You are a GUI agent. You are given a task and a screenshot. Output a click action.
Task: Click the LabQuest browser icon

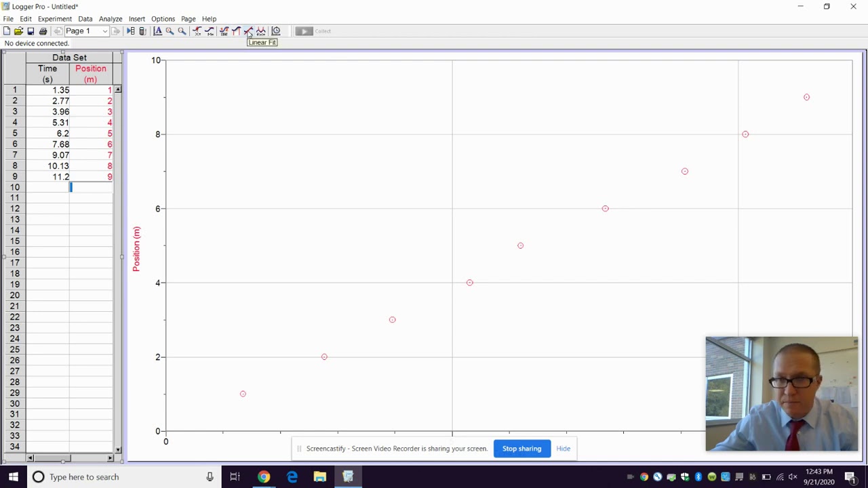tap(142, 31)
